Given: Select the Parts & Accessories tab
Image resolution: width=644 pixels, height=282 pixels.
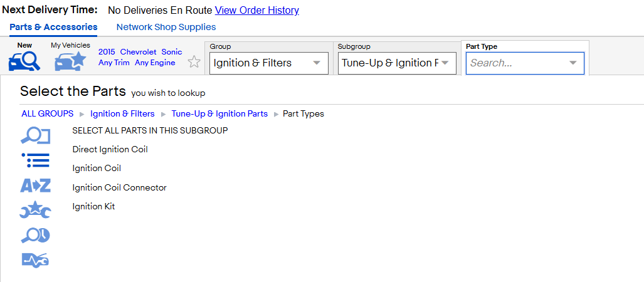Looking at the screenshot, I should [53, 27].
